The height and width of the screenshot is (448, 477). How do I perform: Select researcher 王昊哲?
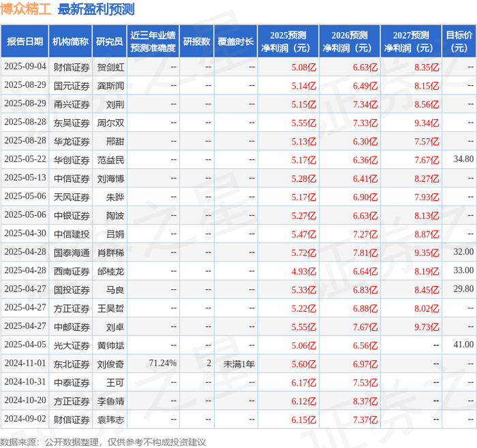tap(110, 308)
